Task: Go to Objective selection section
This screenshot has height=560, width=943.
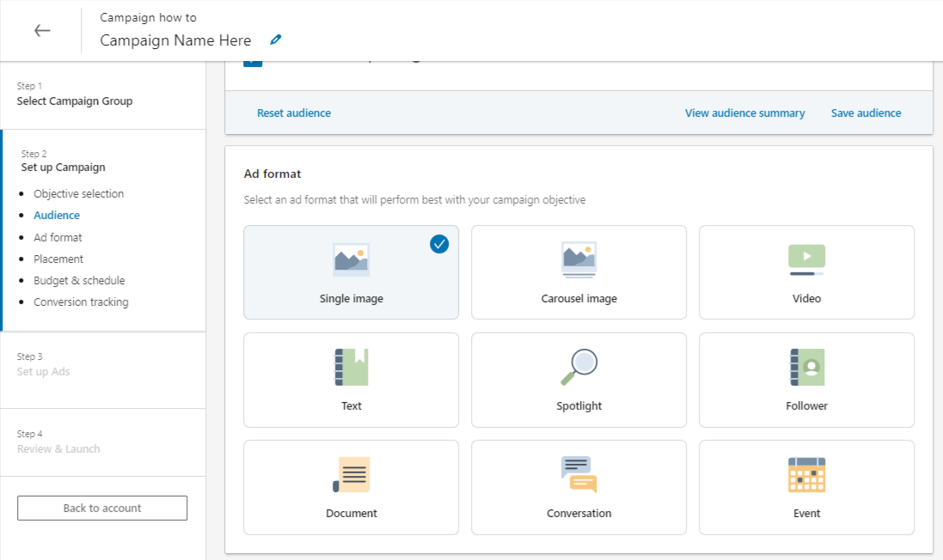Action: pos(78,194)
